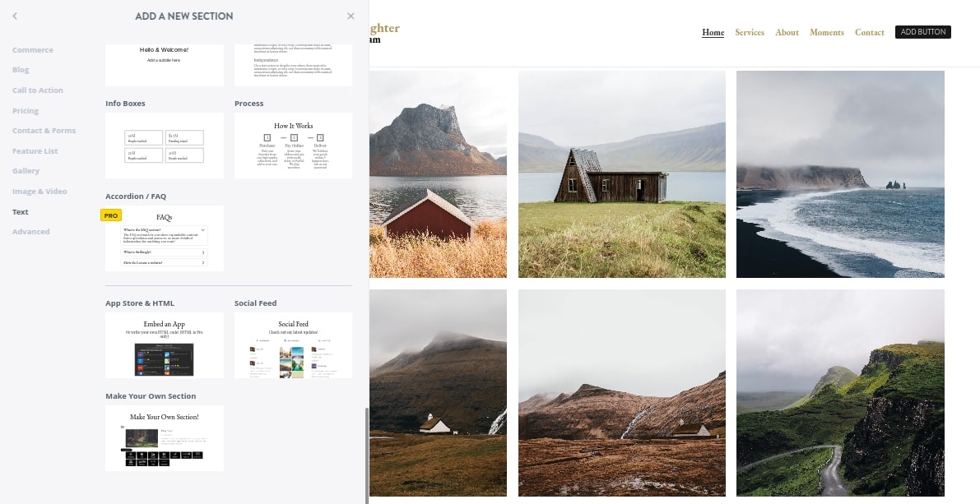
Task: Open the Commerce category in sidebar
Action: point(33,50)
